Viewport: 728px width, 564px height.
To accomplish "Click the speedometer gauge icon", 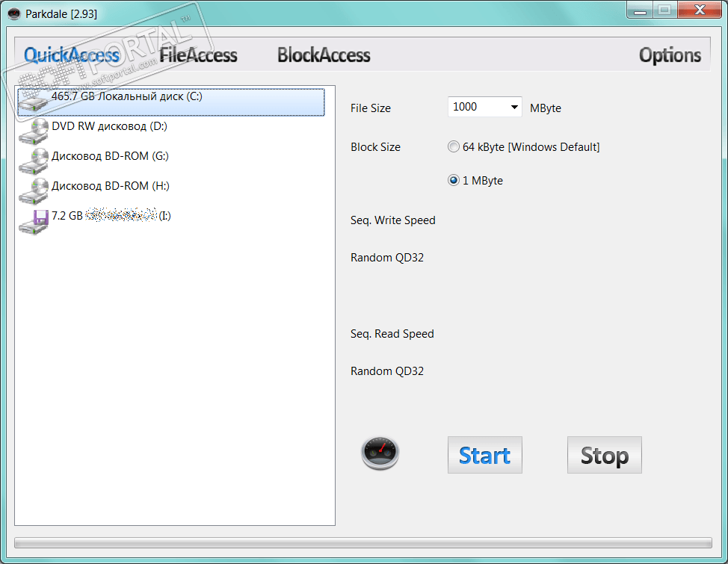I will coord(380,453).
